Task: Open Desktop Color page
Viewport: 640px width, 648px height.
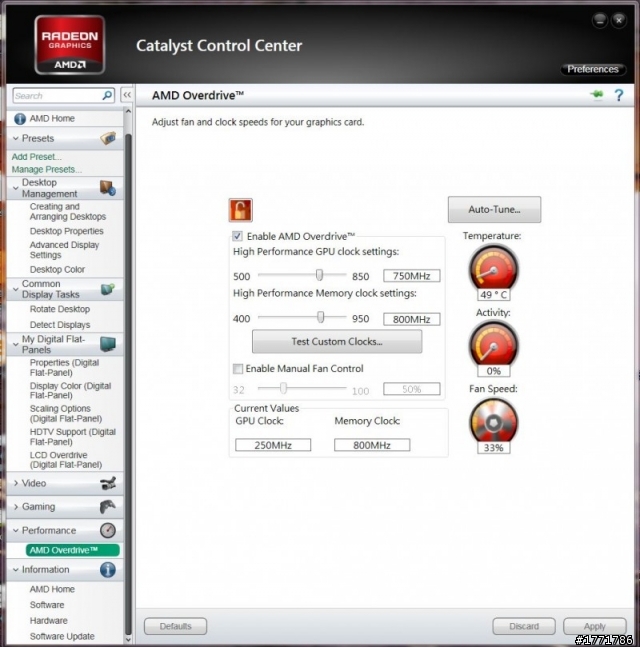Action: tap(57, 269)
